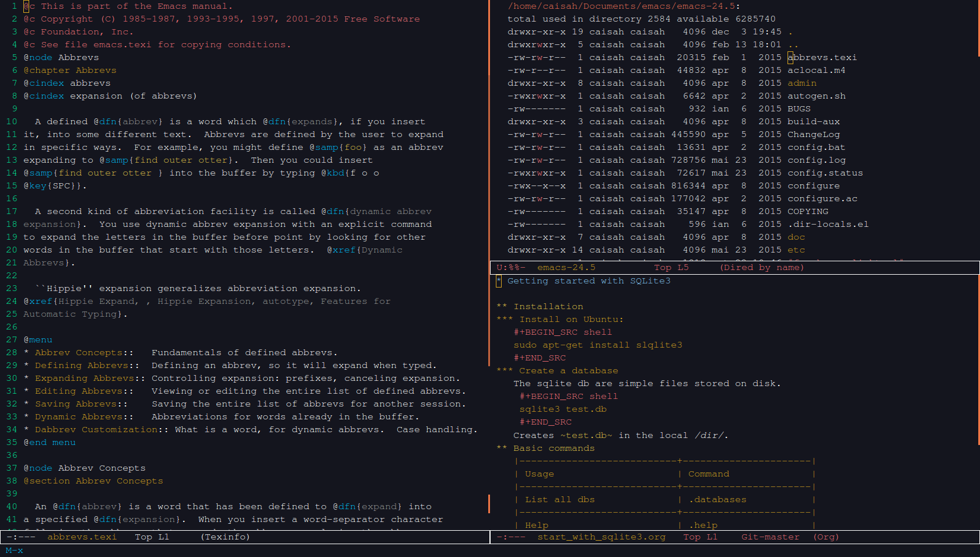
Task: Open the build-aux directory
Action: pos(813,122)
